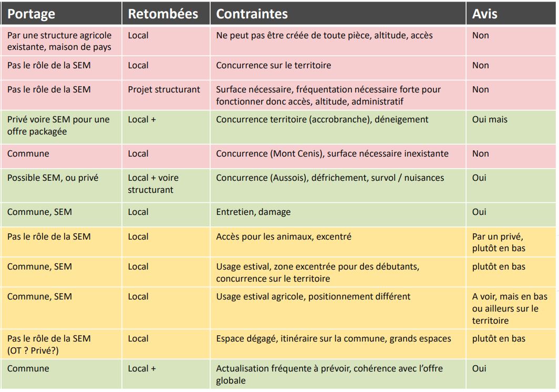This screenshot has width=559, height=392.
Task: Click 'Accès pour les animaux, excentré' cell
Action: [x=338, y=242]
